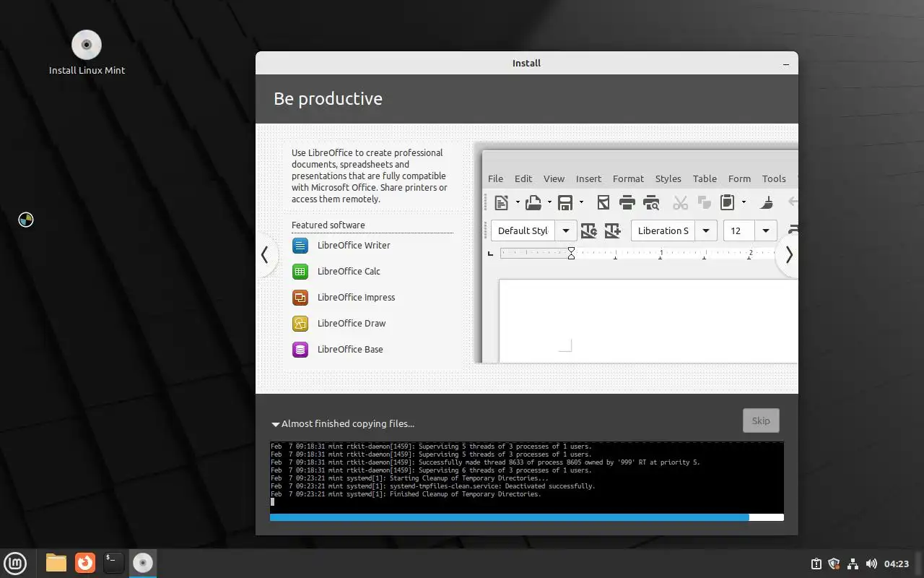Click the installer disc icon in the panel
Image resolution: width=924 pixels, height=578 pixels.
[x=143, y=562]
